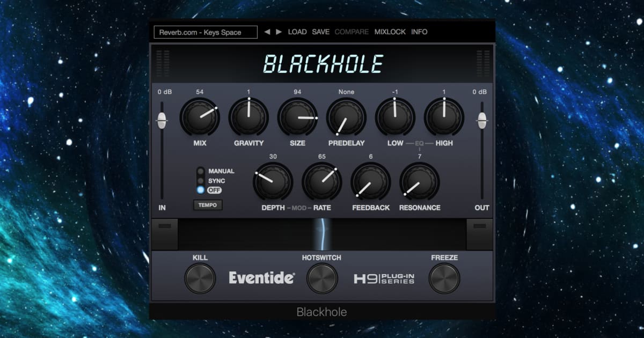The height and width of the screenshot is (338, 644).
Task: Click the High EQ knob
Action: click(444, 116)
